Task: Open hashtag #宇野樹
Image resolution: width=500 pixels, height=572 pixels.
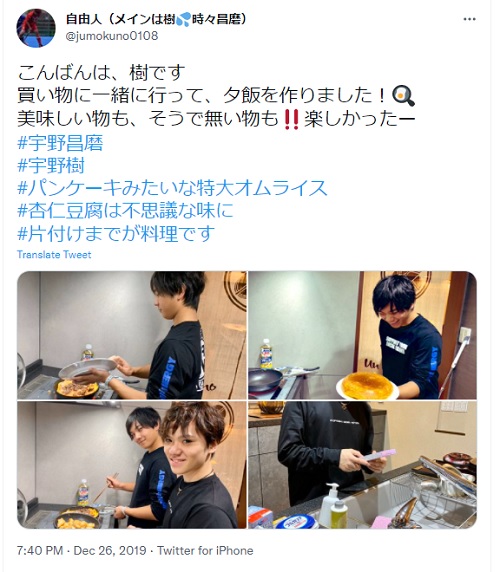Action: click(51, 166)
